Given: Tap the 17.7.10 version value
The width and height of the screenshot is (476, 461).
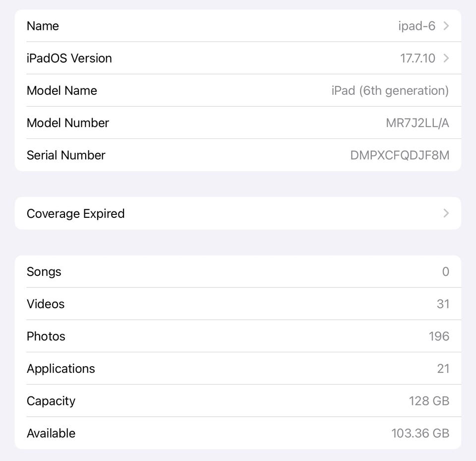Looking at the screenshot, I should 417,58.
